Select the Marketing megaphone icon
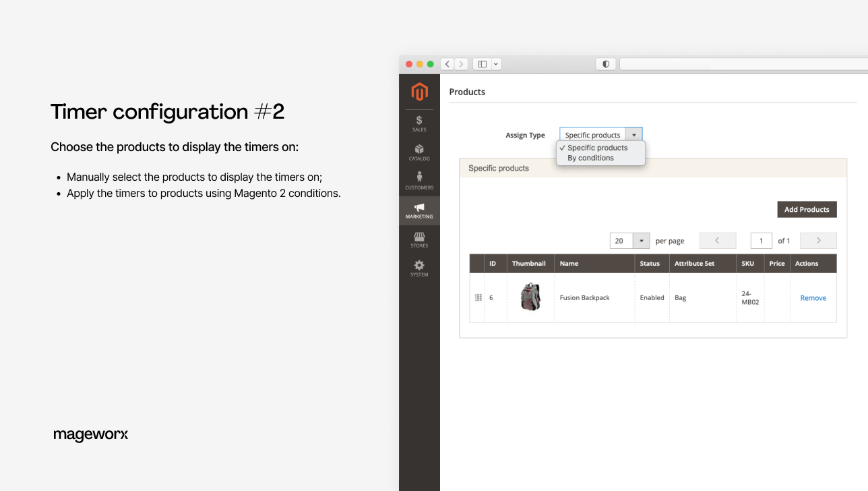The image size is (868, 491). tap(419, 210)
